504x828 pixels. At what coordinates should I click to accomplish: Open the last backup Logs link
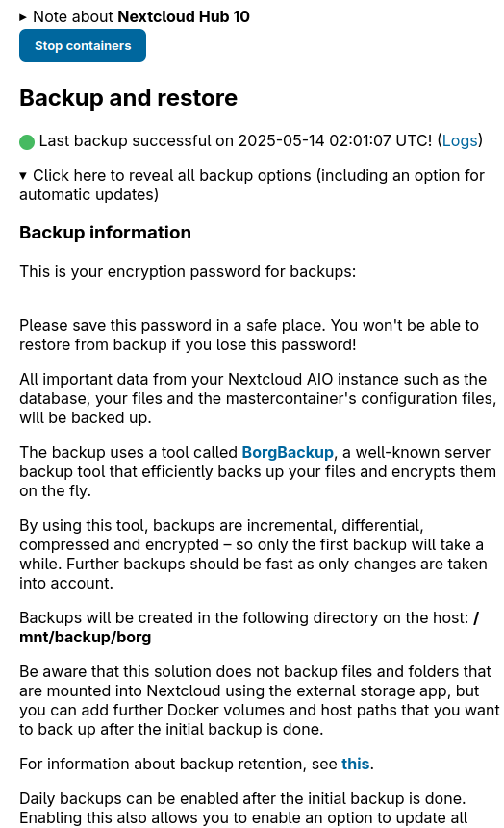(460, 140)
